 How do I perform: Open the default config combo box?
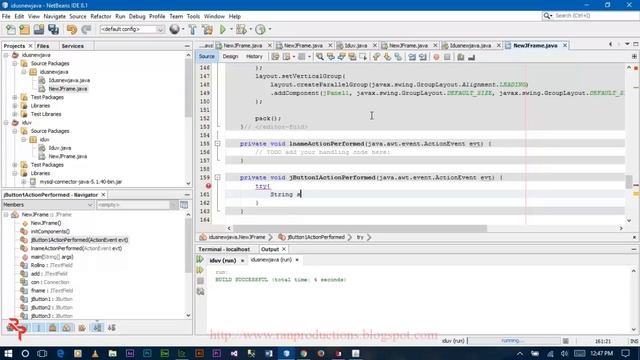[x=132, y=29]
